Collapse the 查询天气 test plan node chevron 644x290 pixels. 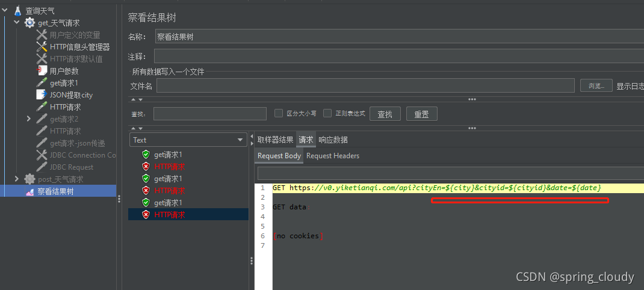coord(5,11)
